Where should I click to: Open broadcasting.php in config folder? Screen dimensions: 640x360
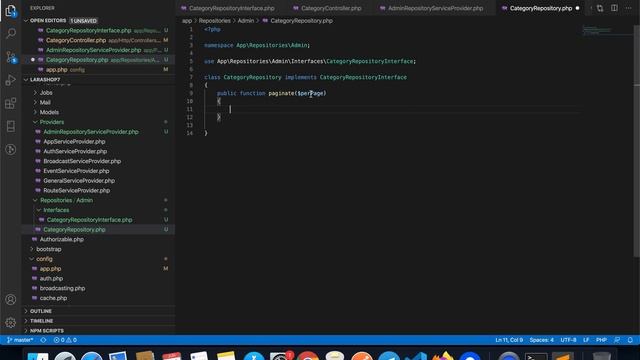pyautogui.click(x=62, y=289)
